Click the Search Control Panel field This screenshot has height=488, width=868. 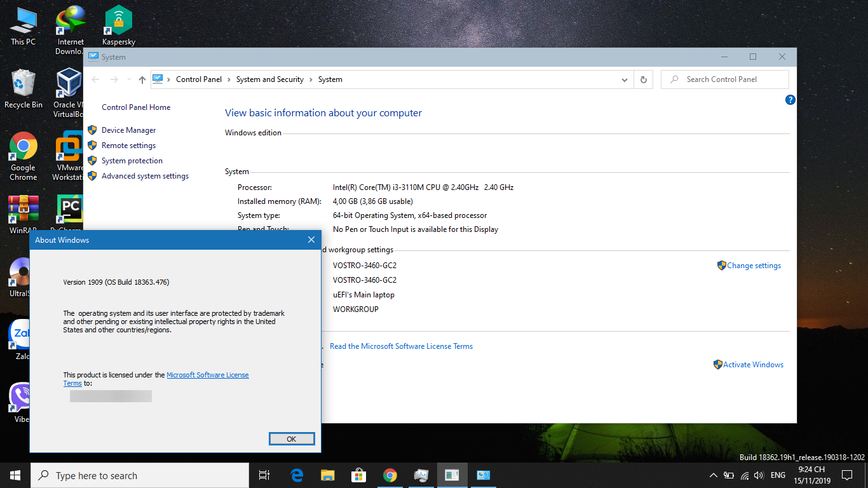click(725, 79)
